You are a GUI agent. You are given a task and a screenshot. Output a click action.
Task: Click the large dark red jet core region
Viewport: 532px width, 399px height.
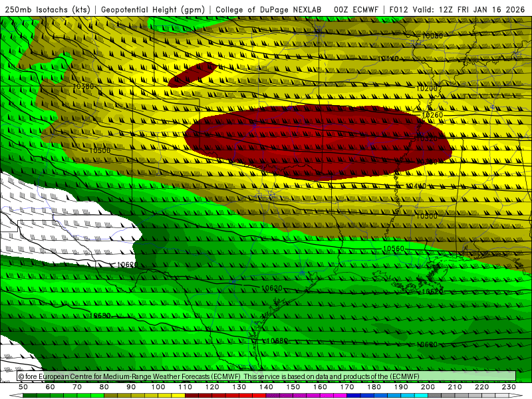(318, 142)
